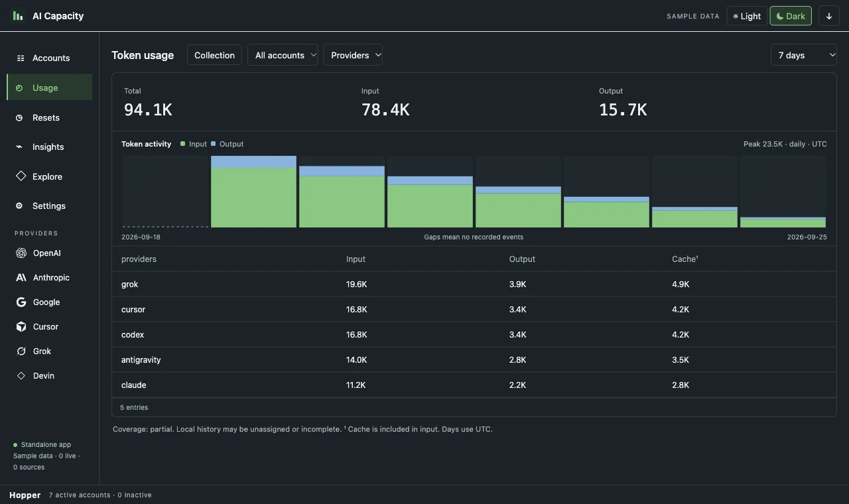Click the '94.1K' total value

tap(148, 110)
